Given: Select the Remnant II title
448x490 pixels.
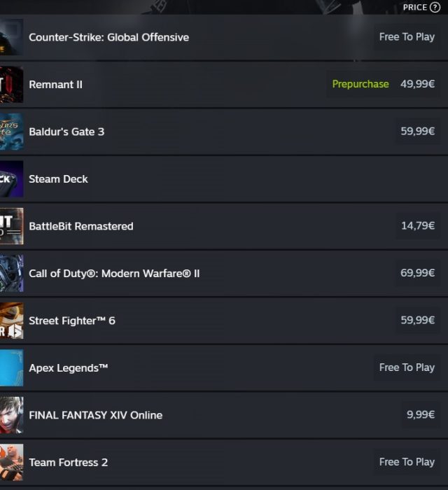Looking at the screenshot, I should tap(55, 85).
